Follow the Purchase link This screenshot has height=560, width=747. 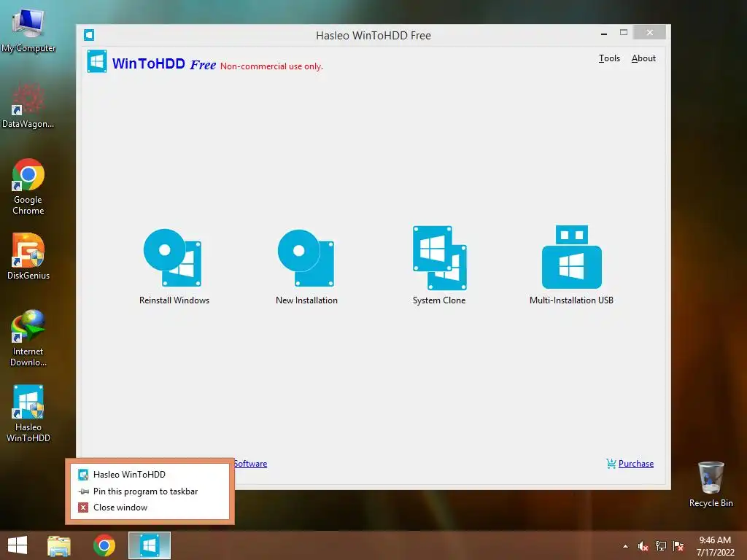636,463
